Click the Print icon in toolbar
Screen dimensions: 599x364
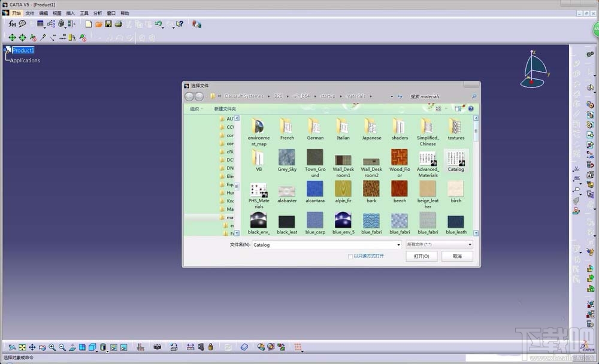pos(118,24)
